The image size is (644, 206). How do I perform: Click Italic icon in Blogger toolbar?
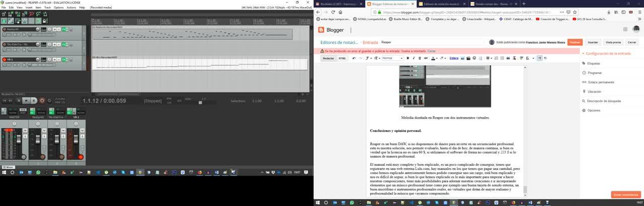[414, 58]
